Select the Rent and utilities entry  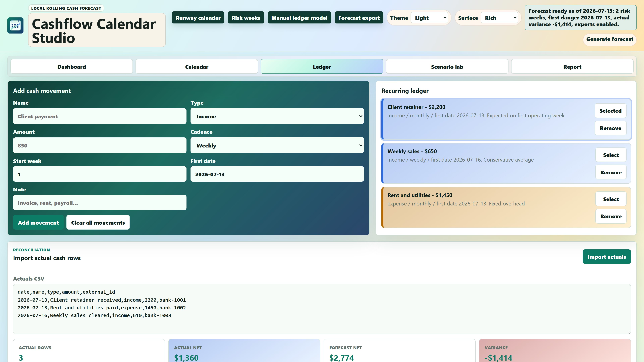tap(611, 199)
